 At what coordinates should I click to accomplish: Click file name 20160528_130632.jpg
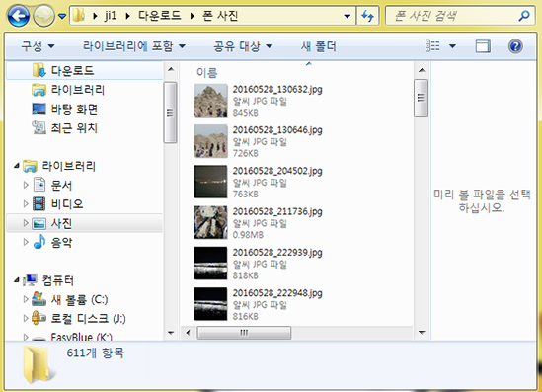pyautogui.click(x=277, y=90)
